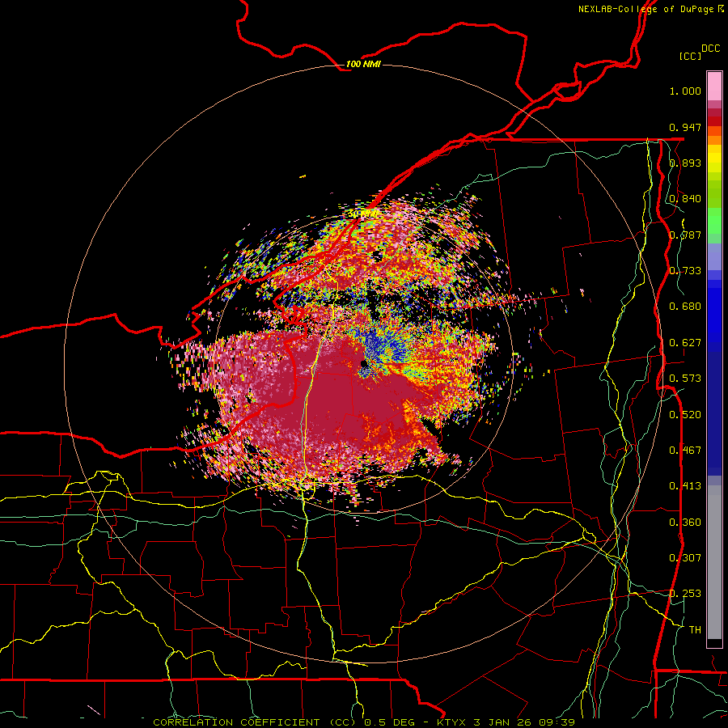Click the CORRELATION COEFFICIENT (CC) caption text
This screenshot has height=728, width=728.
click(255, 722)
